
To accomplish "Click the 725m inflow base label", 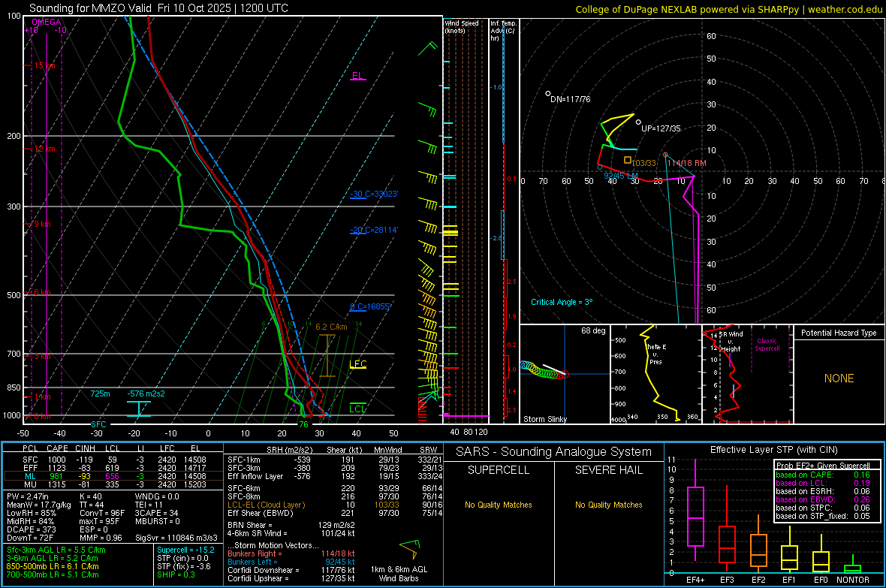I will pos(100,394).
